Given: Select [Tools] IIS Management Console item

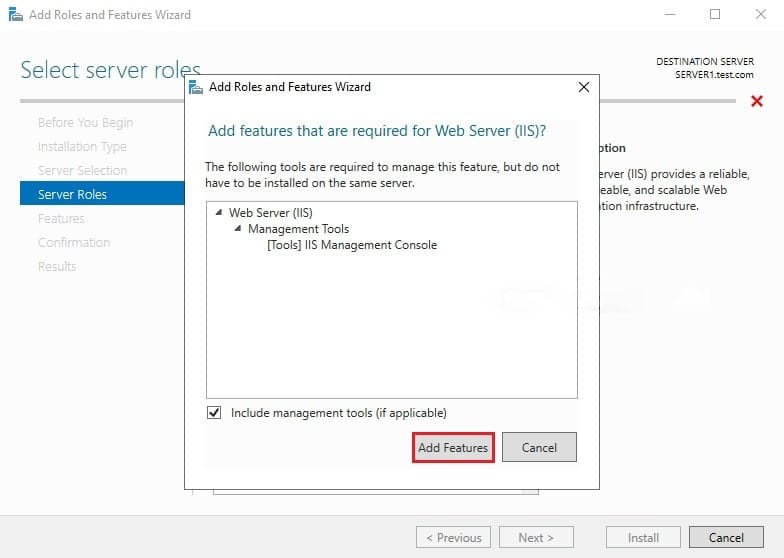Looking at the screenshot, I should (352, 245).
